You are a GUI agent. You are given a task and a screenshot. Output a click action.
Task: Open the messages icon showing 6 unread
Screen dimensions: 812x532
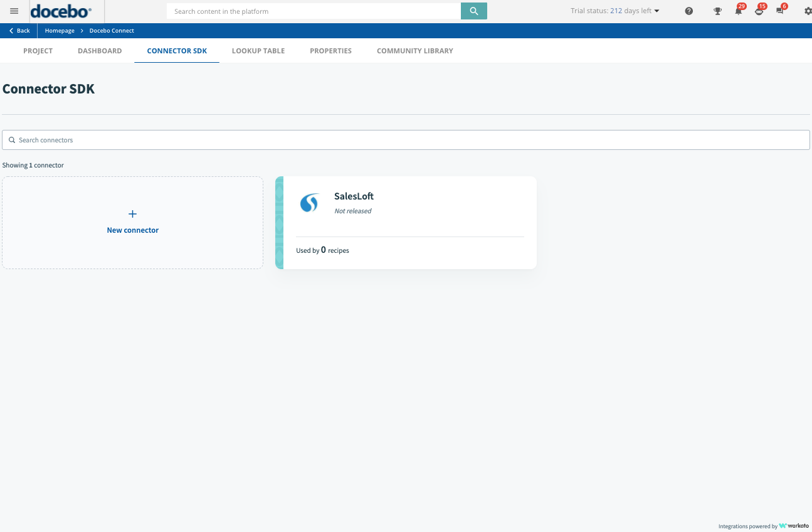click(x=779, y=11)
